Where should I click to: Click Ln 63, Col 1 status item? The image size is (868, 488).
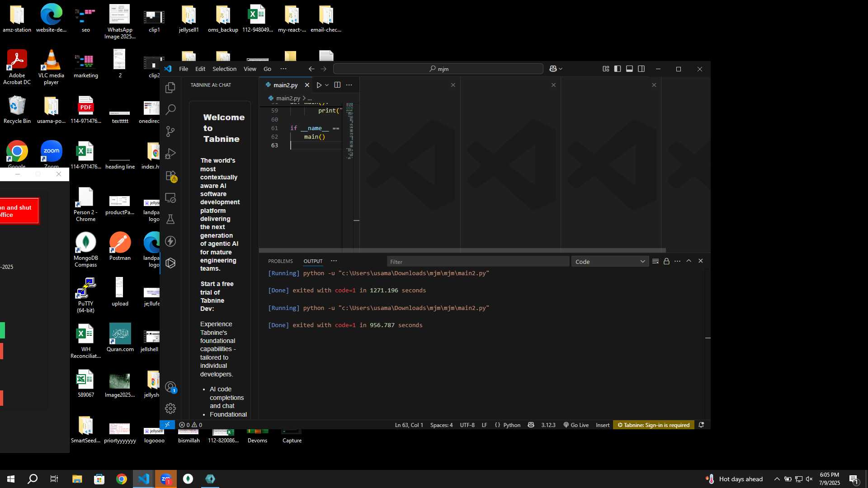(x=409, y=425)
